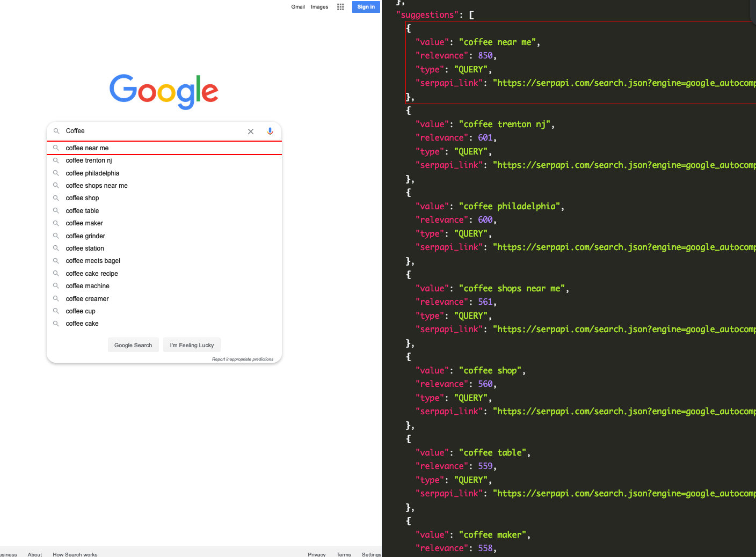Click relevance value 559 in JSON
The image size is (756, 557).
click(x=485, y=466)
